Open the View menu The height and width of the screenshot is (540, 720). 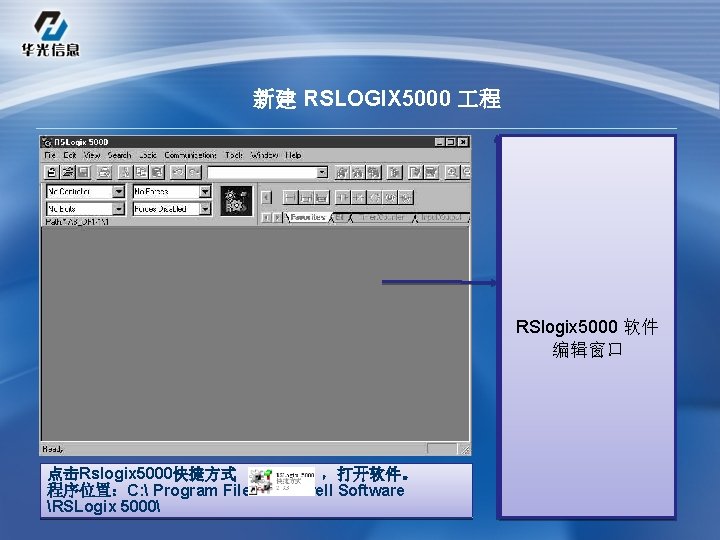click(92, 155)
